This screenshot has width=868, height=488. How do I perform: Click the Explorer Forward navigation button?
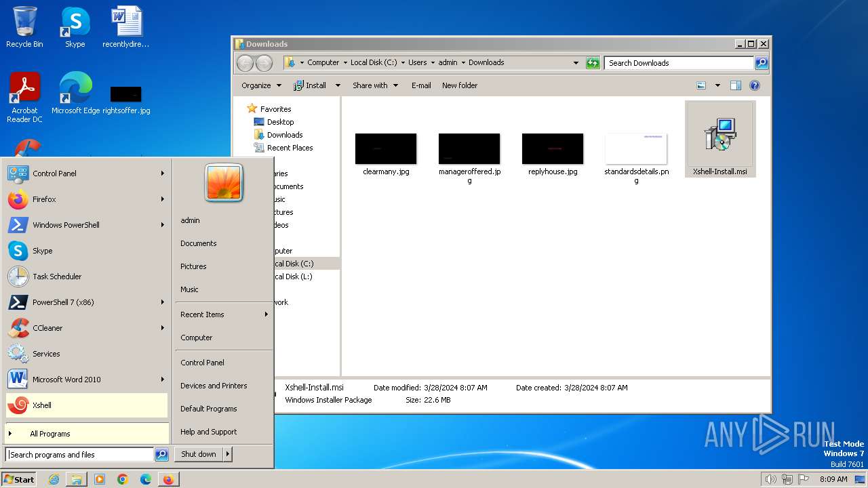264,63
